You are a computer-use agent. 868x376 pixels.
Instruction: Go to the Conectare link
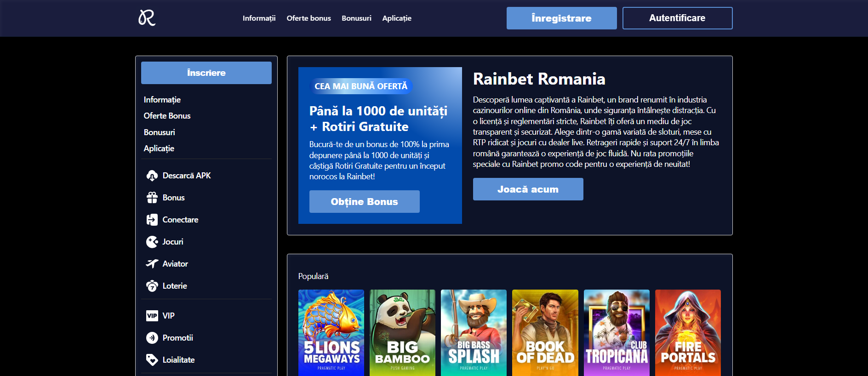[x=181, y=220]
